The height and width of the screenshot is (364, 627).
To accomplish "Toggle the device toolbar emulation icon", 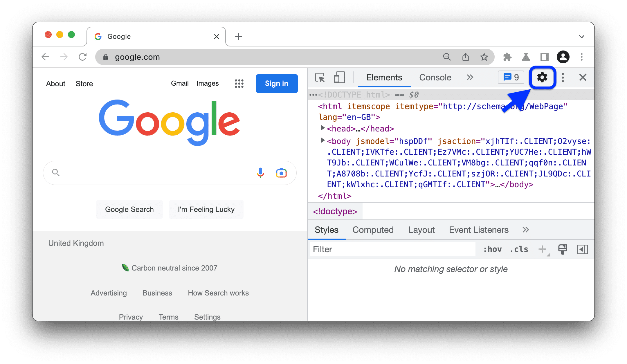I will click(339, 78).
